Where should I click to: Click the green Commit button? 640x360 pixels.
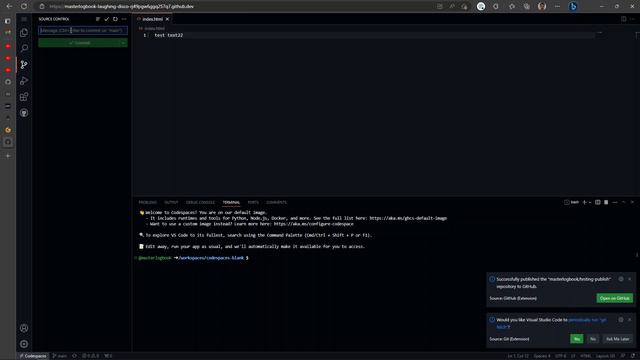tap(79, 43)
